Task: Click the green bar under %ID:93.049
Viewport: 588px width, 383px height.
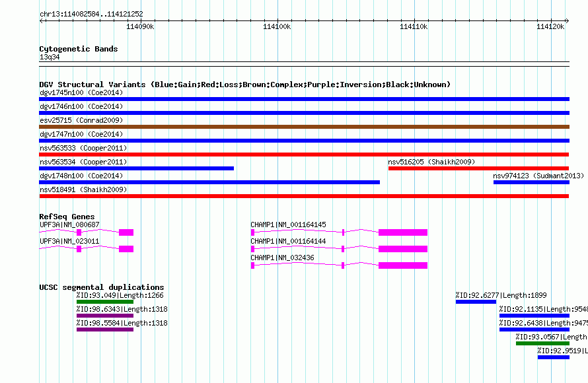Action: pyautogui.click(x=105, y=302)
